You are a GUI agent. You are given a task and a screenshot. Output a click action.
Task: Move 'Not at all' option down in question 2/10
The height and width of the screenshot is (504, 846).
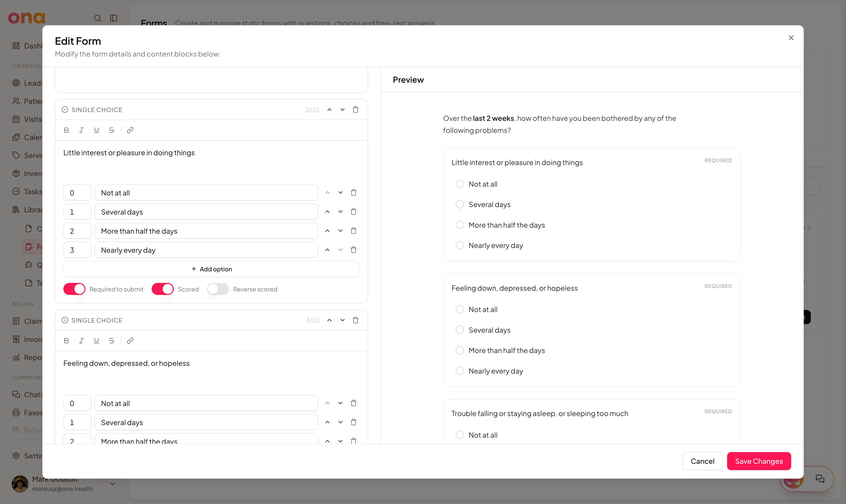point(340,192)
